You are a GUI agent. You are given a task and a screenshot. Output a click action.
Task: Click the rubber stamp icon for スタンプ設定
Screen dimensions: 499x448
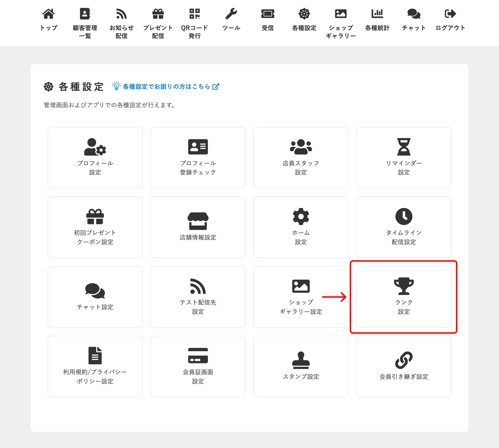tap(301, 360)
